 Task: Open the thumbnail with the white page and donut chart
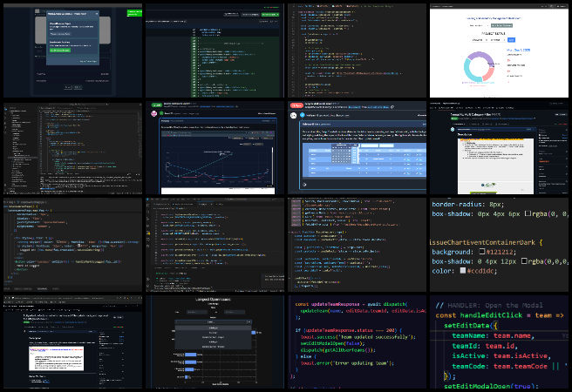pyautogui.click(x=499, y=51)
